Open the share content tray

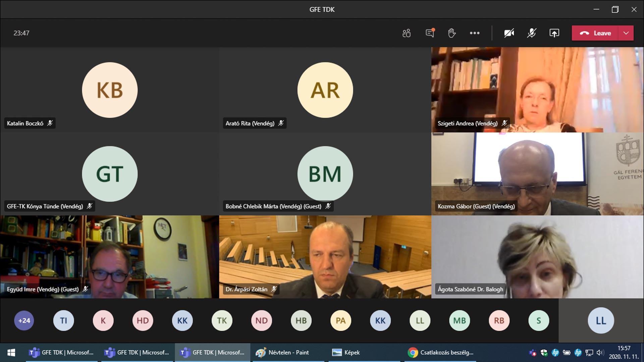pyautogui.click(x=554, y=33)
